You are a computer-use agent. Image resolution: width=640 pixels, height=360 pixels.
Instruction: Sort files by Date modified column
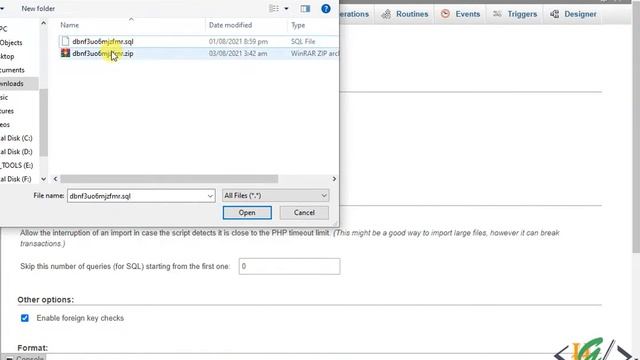230,25
